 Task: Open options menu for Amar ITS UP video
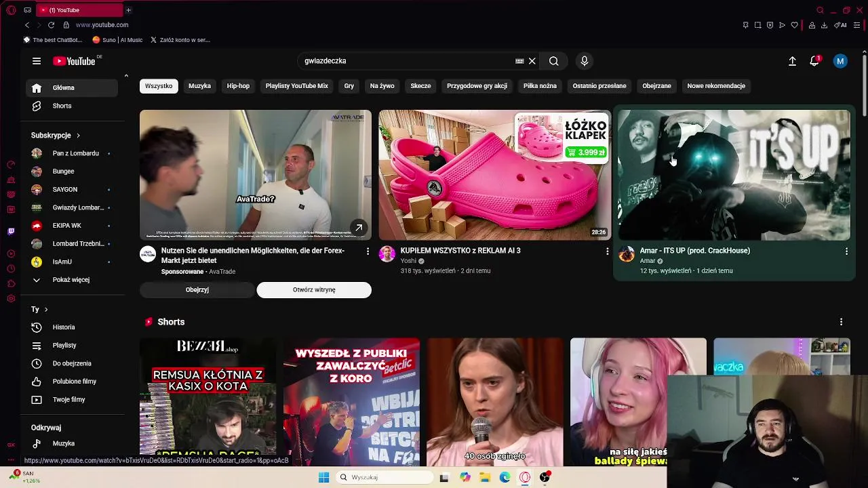846,251
